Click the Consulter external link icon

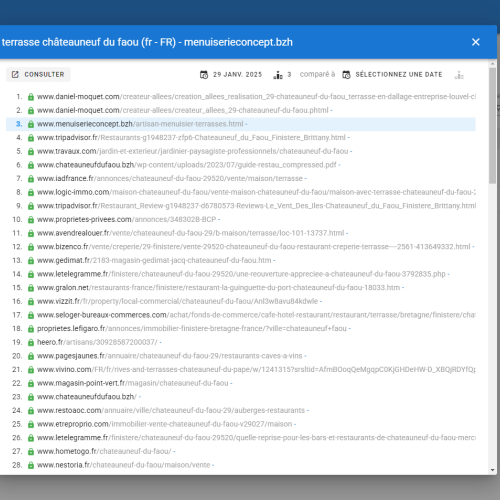[15, 75]
